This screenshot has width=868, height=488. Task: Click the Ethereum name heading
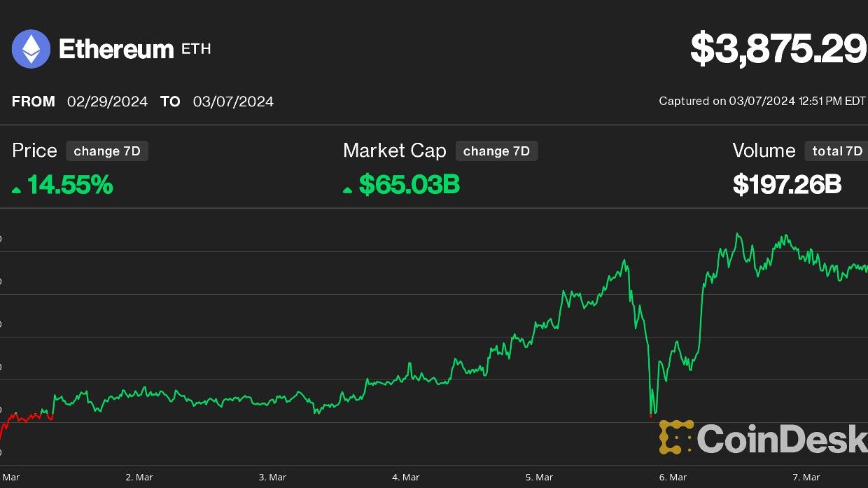coord(115,49)
